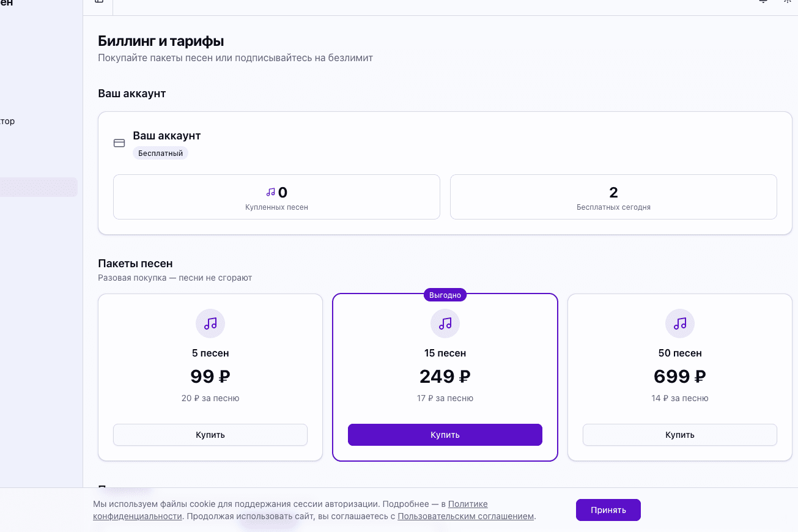This screenshot has width=798, height=532.
Task: Click the music note icon of 50 песен package
Action: tap(680, 323)
